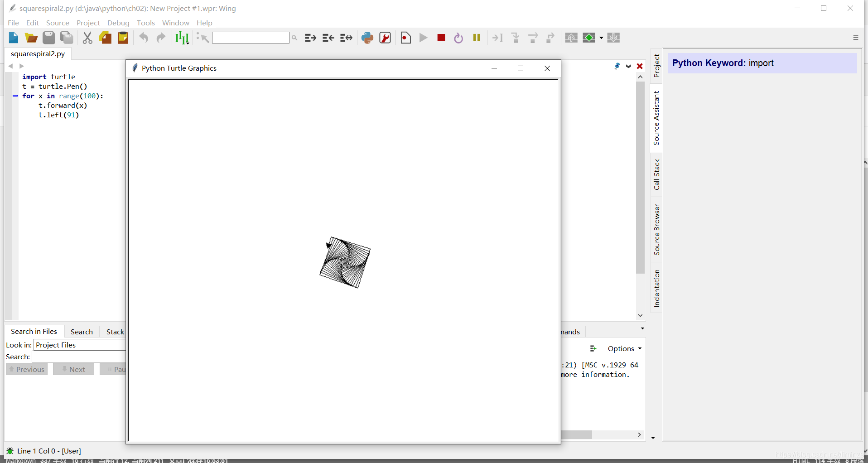
Task: Open the green indentation bars tool
Action: (182, 38)
